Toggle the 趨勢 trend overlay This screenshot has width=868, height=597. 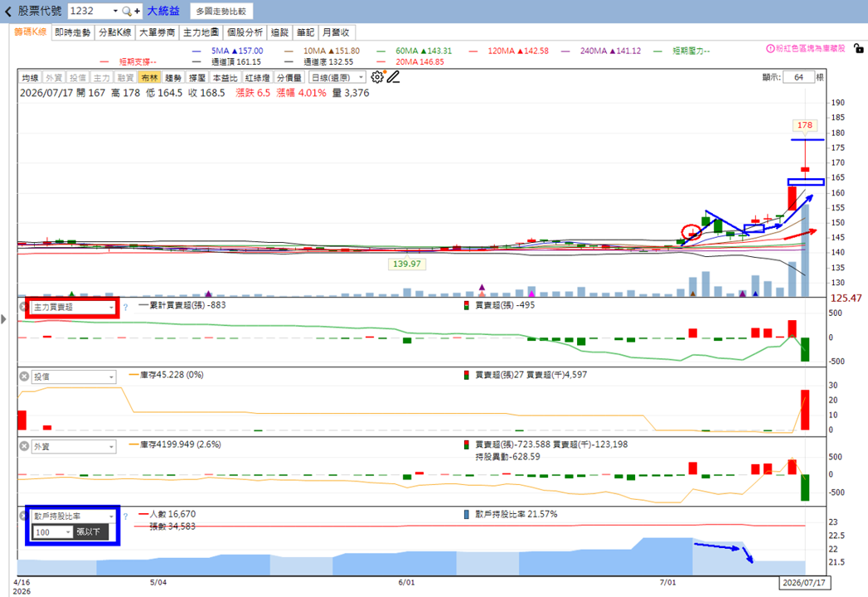[x=173, y=78]
